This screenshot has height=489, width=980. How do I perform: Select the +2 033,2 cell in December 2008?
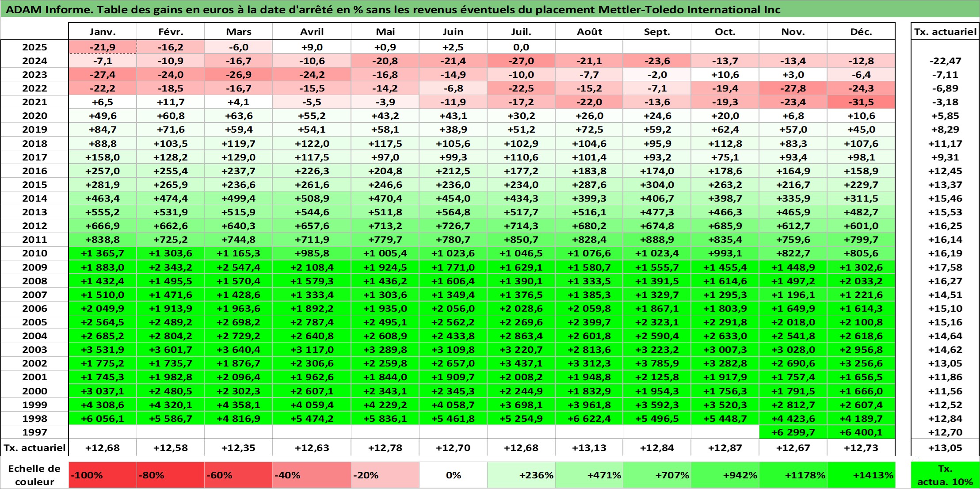[861, 281]
